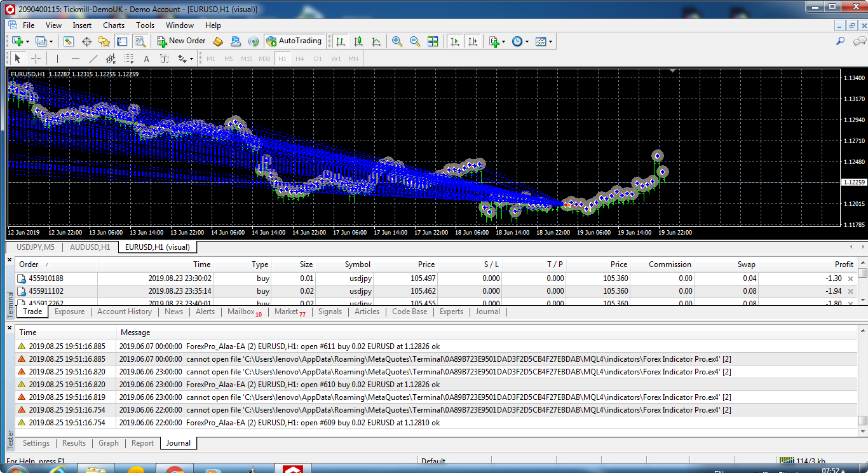This screenshot has height=473, width=868.
Task: Select the Trendline tool
Action: (93, 58)
